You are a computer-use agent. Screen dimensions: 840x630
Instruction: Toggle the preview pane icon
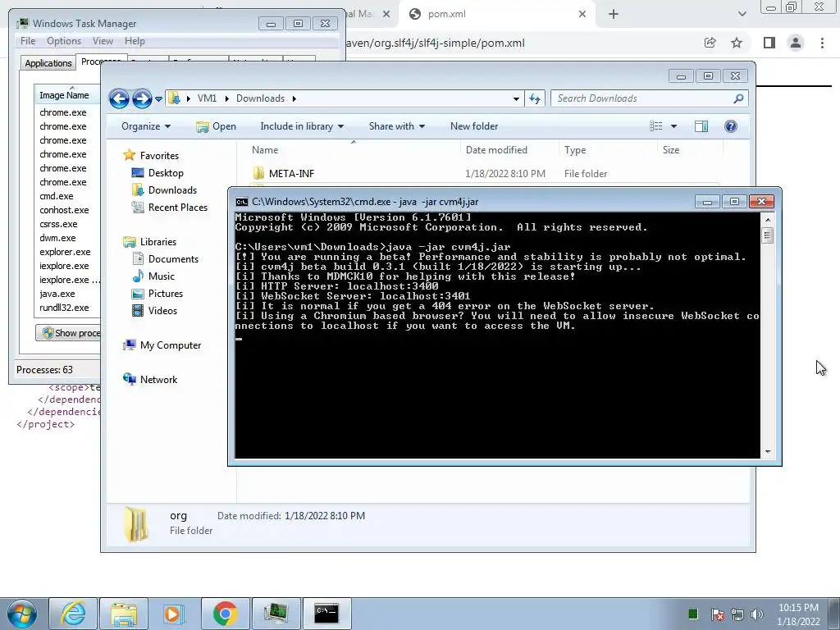(x=701, y=126)
